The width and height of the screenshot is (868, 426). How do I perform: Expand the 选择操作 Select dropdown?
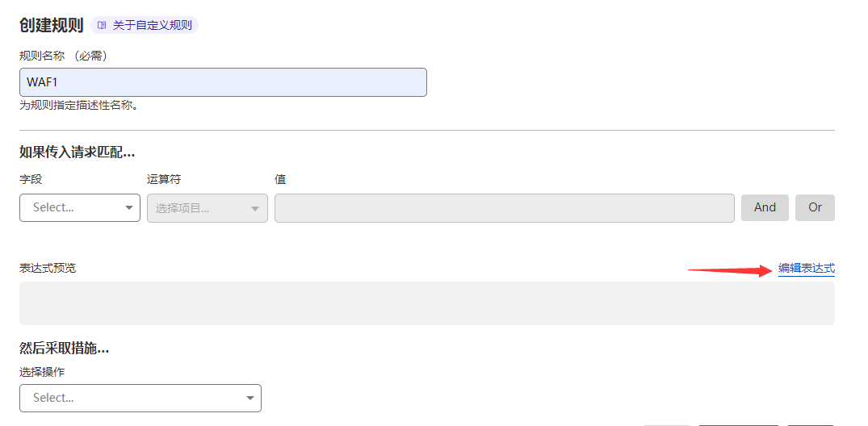[x=140, y=398]
